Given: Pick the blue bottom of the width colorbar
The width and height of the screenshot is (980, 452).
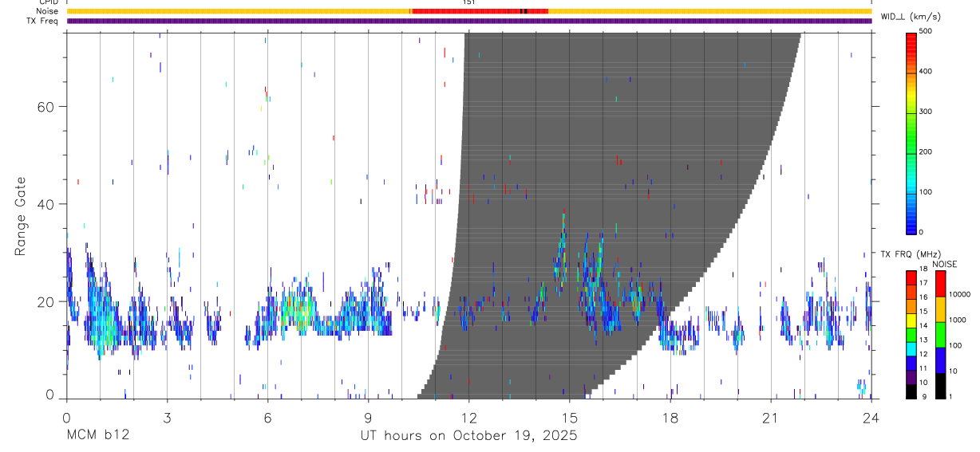Looking at the screenshot, I should [x=911, y=223].
